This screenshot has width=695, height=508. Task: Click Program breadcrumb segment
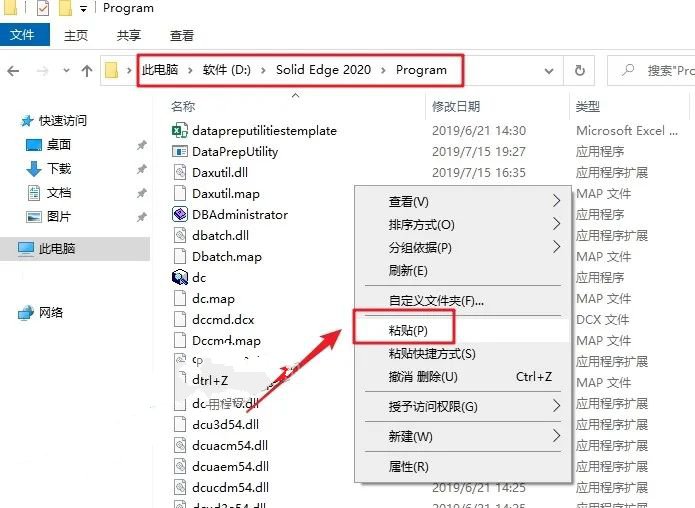pyautogui.click(x=421, y=70)
